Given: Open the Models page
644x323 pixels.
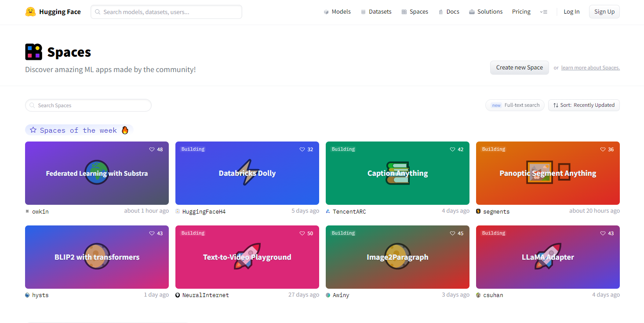Looking at the screenshot, I should [337, 12].
